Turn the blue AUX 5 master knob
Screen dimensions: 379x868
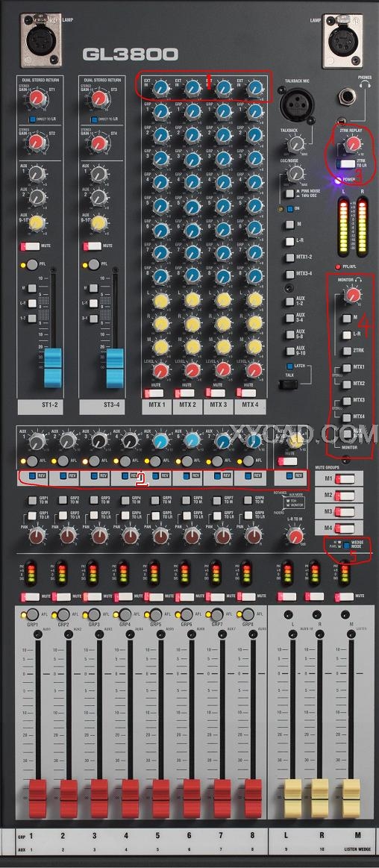[x=160, y=441]
